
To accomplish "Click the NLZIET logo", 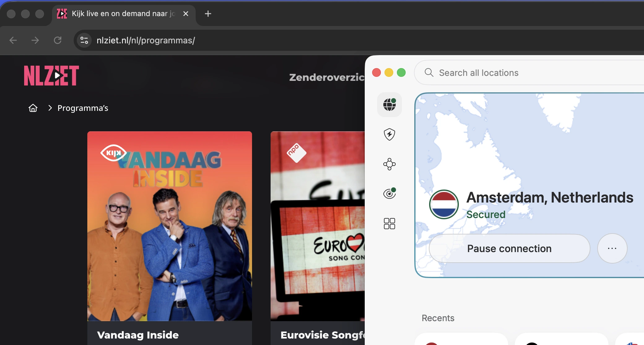I will (51, 75).
